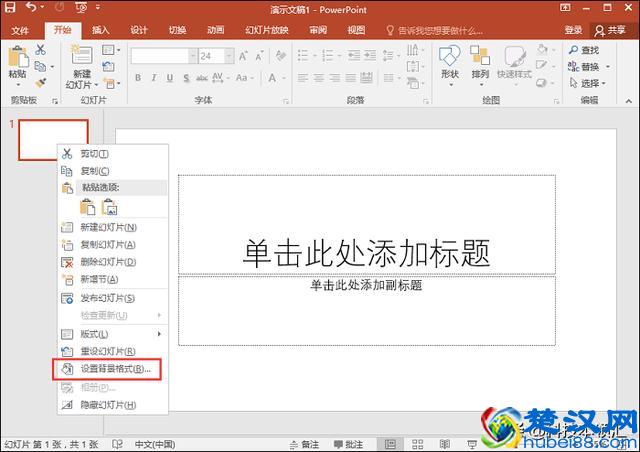The width and height of the screenshot is (640, 452).
Task: Click the Share (共享) button
Action: [610, 30]
